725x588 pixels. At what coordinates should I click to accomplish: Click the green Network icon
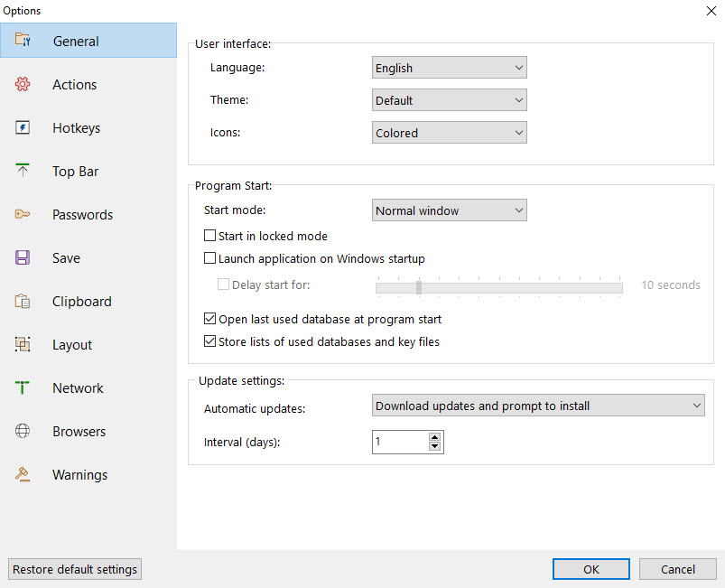(x=23, y=387)
